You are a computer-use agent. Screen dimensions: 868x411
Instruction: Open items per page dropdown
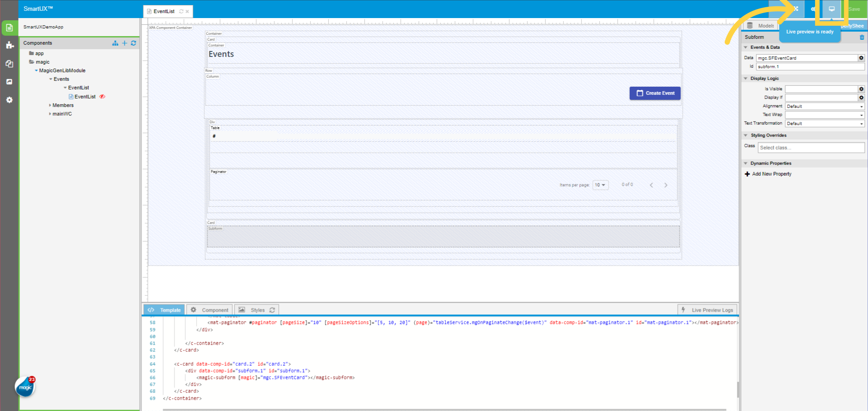600,185
